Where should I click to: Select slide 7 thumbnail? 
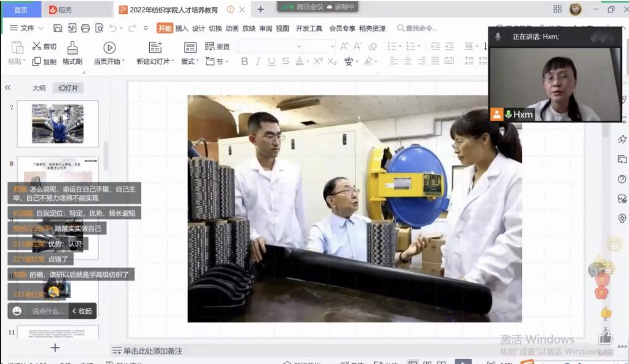click(x=58, y=123)
